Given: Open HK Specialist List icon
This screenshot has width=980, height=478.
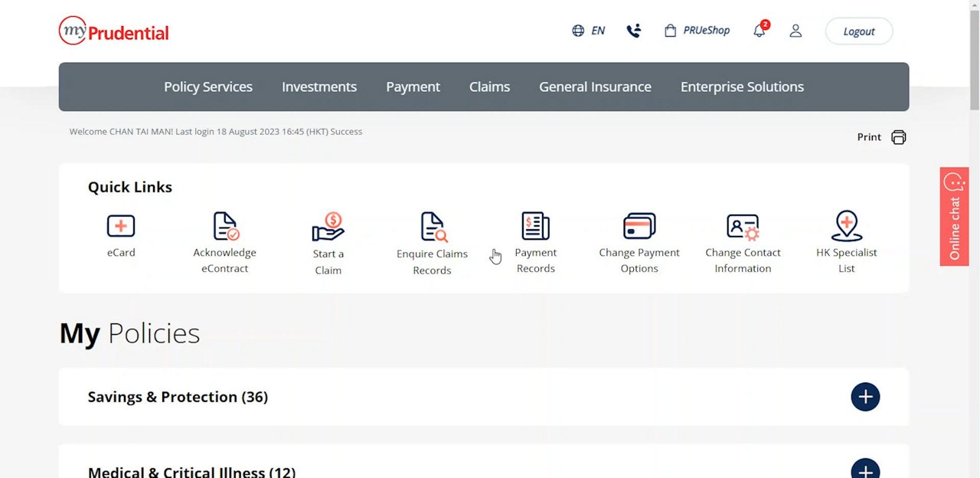Looking at the screenshot, I should 846,227.
